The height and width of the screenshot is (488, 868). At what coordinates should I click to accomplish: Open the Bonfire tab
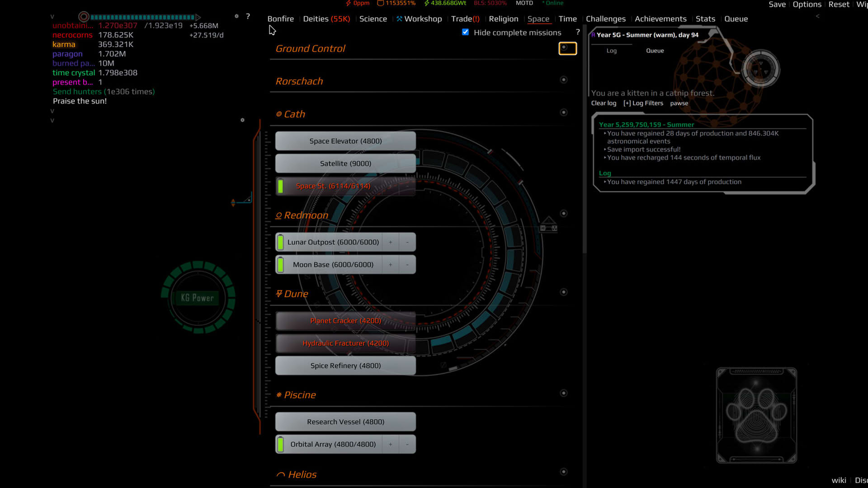(280, 19)
